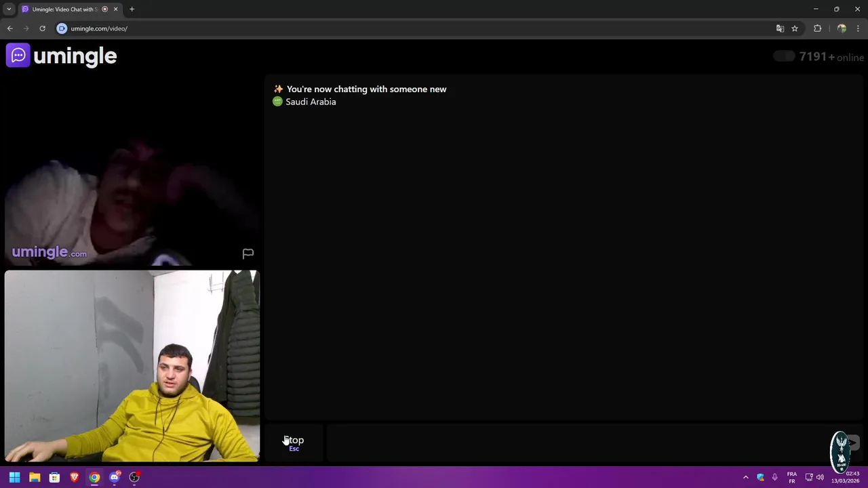Click the umingle.com/video/ address bar
This screenshot has width=868, height=488.
(99, 28)
